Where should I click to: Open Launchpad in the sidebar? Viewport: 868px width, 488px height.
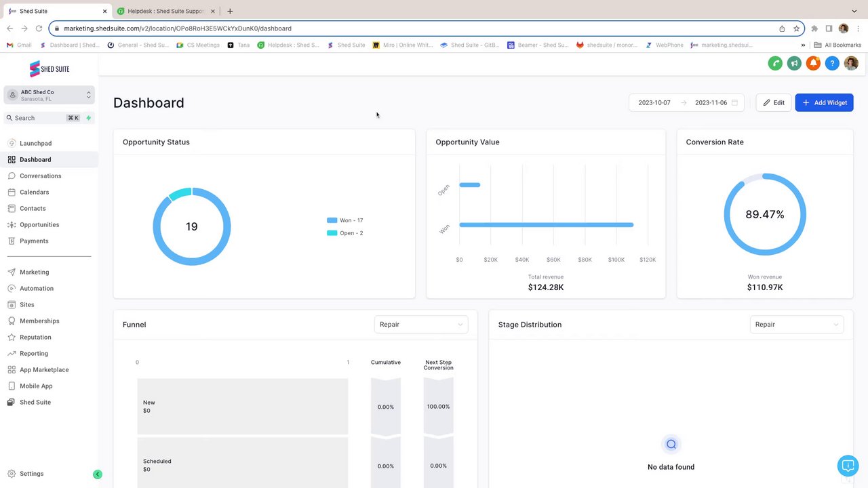[49, 144]
